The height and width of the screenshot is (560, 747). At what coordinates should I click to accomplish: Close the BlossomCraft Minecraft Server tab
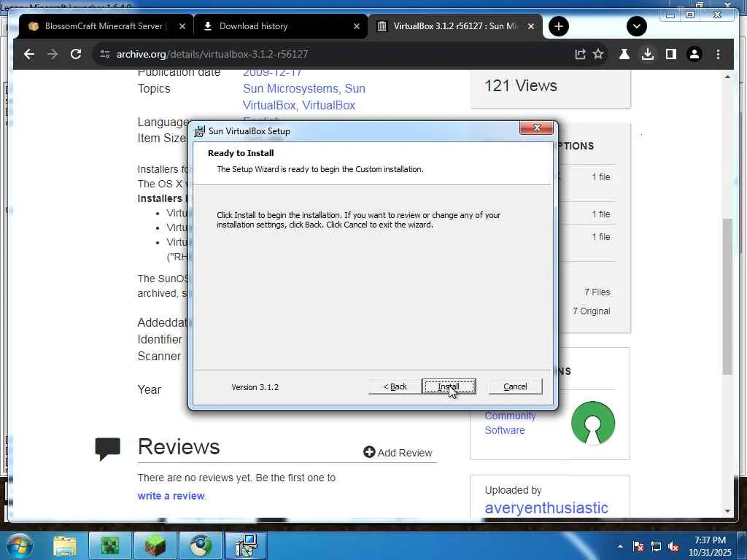point(182,26)
